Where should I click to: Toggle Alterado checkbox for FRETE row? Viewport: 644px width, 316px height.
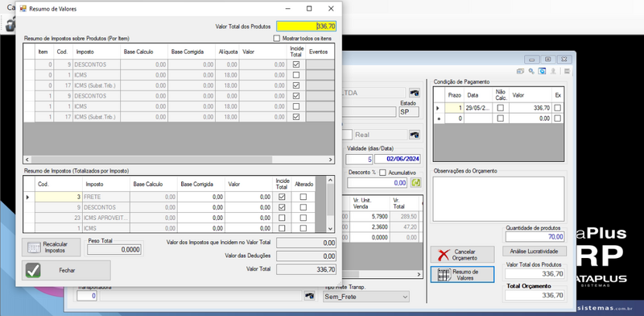tap(303, 197)
